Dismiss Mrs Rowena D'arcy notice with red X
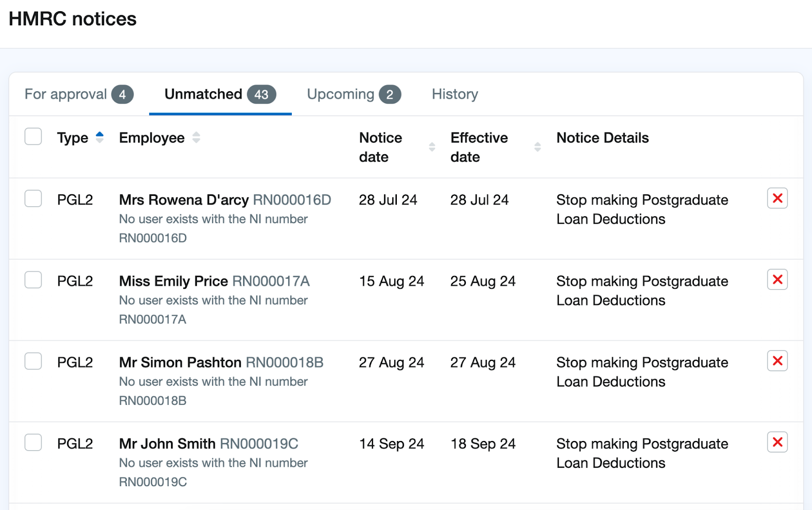Image resolution: width=812 pixels, height=510 pixels. click(777, 198)
